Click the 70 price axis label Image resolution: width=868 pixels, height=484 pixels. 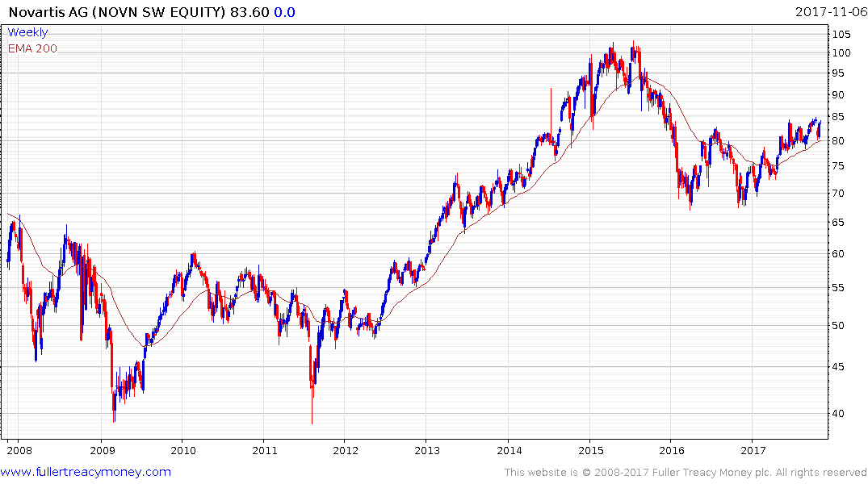[838, 194]
